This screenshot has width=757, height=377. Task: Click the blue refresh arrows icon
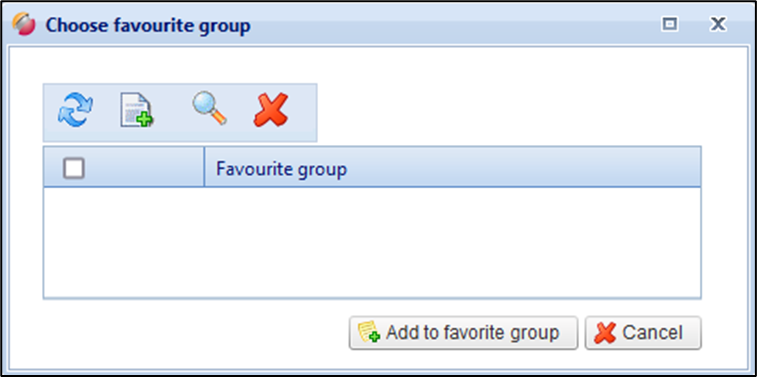[x=75, y=110]
